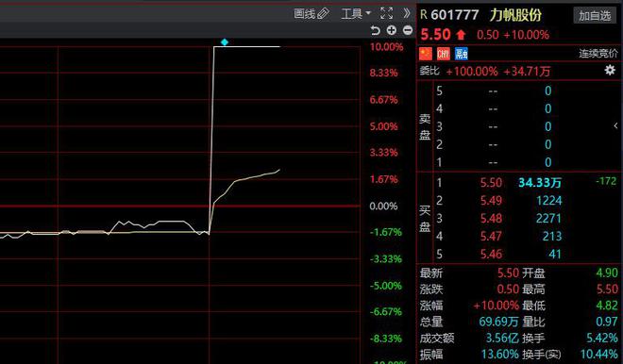
Task: Click the 连续竞价 trading status label
Action: pyautogui.click(x=598, y=54)
